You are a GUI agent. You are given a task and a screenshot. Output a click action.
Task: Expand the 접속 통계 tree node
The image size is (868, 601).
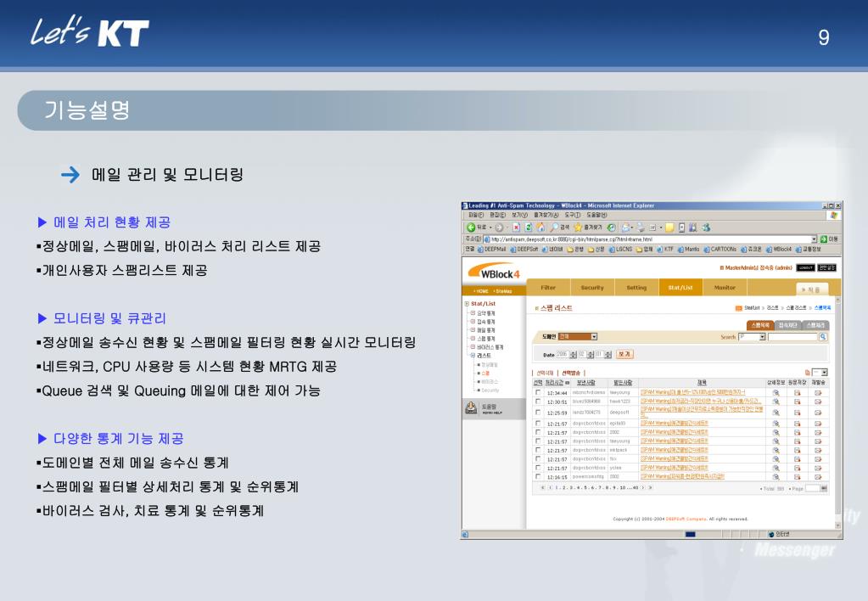tap(473, 322)
